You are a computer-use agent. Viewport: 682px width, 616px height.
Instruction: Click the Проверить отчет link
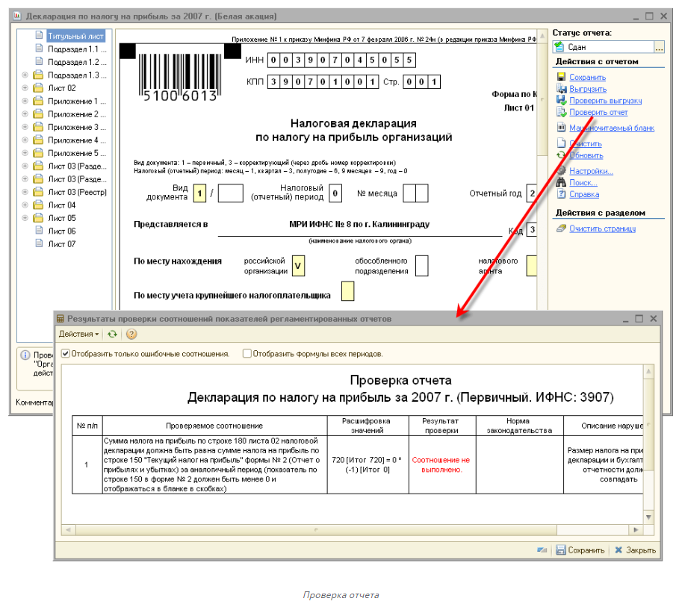coord(598,112)
